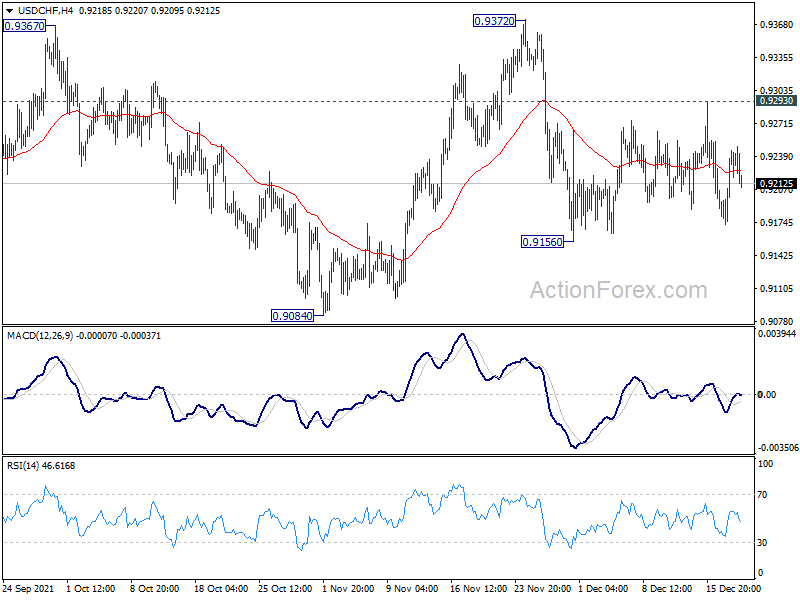Click the 15 Dec 20:00 time label
Viewport: 800px width, 600px height.
click(733, 588)
